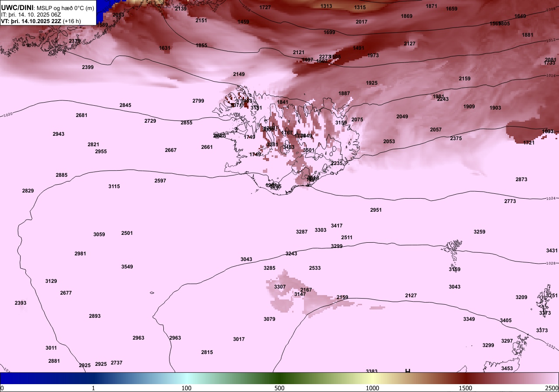This screenshot has width=559, height=392.
Task: Click the value 3453
Action: 507,368
